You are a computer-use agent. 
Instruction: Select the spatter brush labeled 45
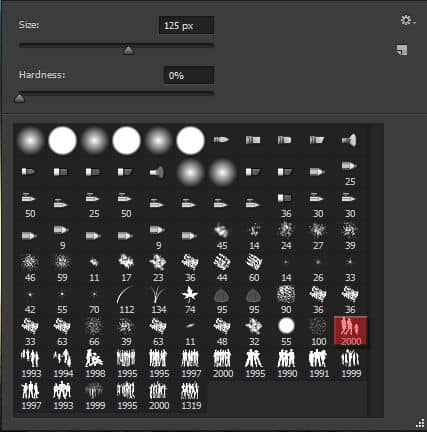coord(222,236)
